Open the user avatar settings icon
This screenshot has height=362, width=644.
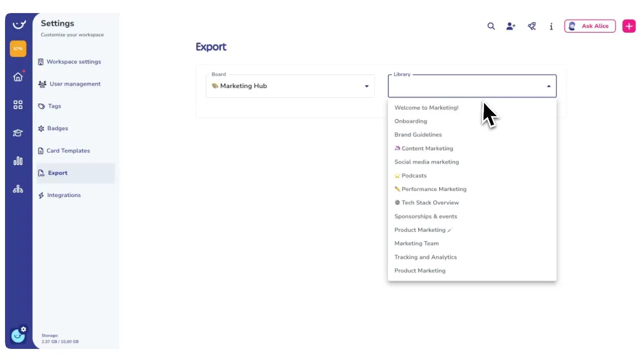click(18, 334)
